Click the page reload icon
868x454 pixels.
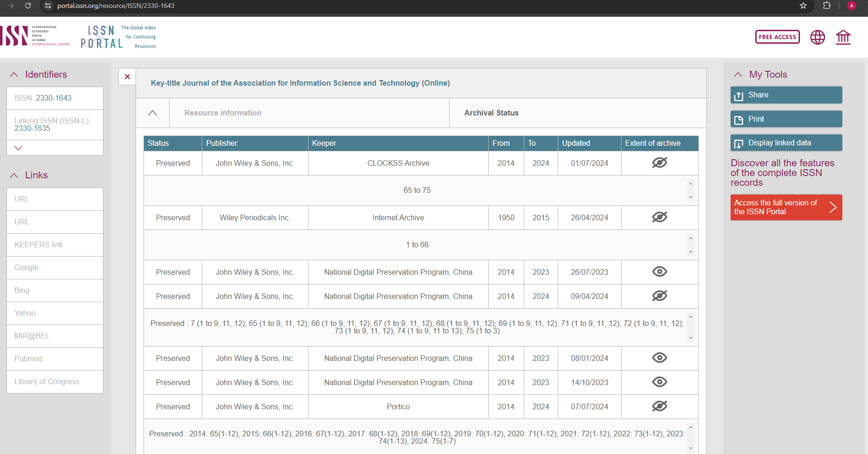click(28, 6)
